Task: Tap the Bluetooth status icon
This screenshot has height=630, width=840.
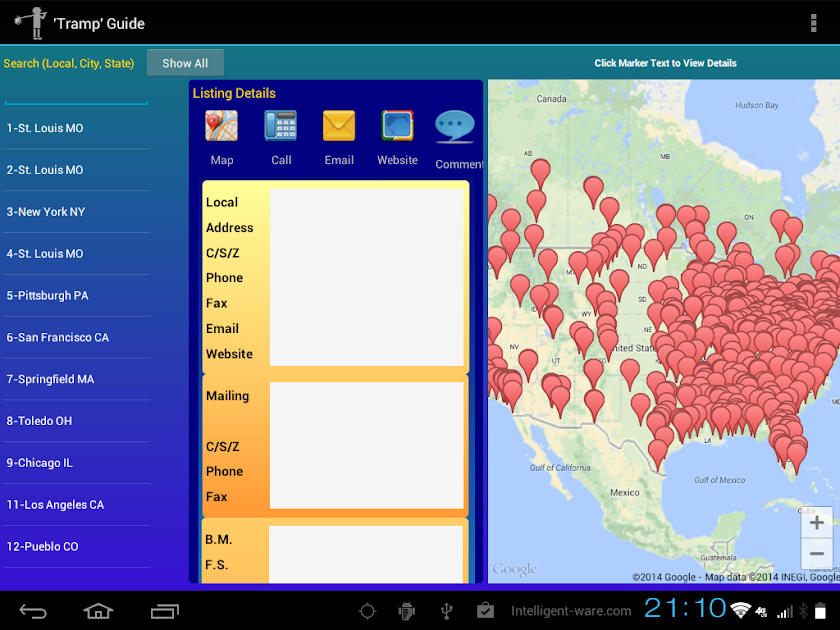Action: click(x=803, y=611)
